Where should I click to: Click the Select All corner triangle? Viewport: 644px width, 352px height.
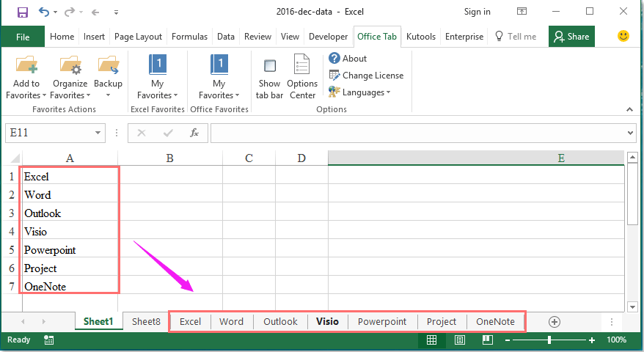[15, 158]
